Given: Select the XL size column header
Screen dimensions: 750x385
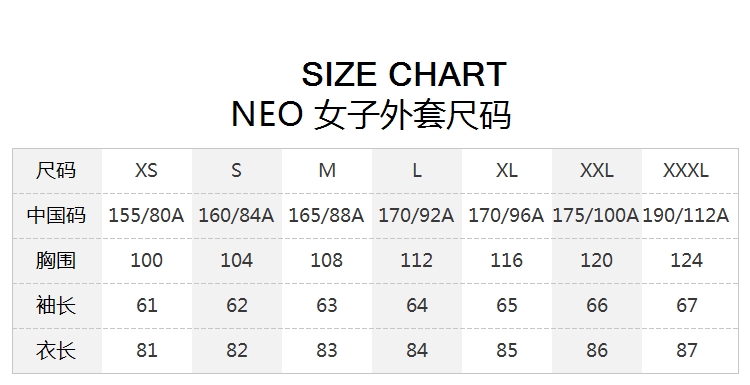Looking at the screenshot, I should pos(507,170).
